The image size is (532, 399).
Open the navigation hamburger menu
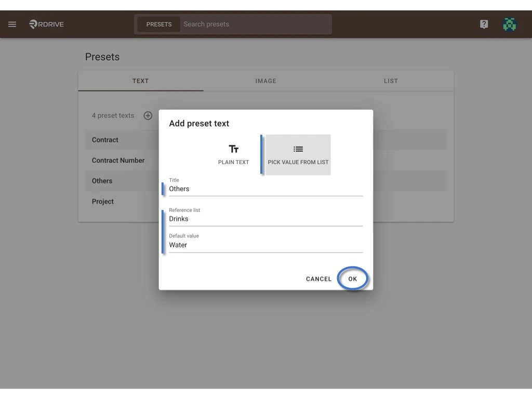pos(12,24)
